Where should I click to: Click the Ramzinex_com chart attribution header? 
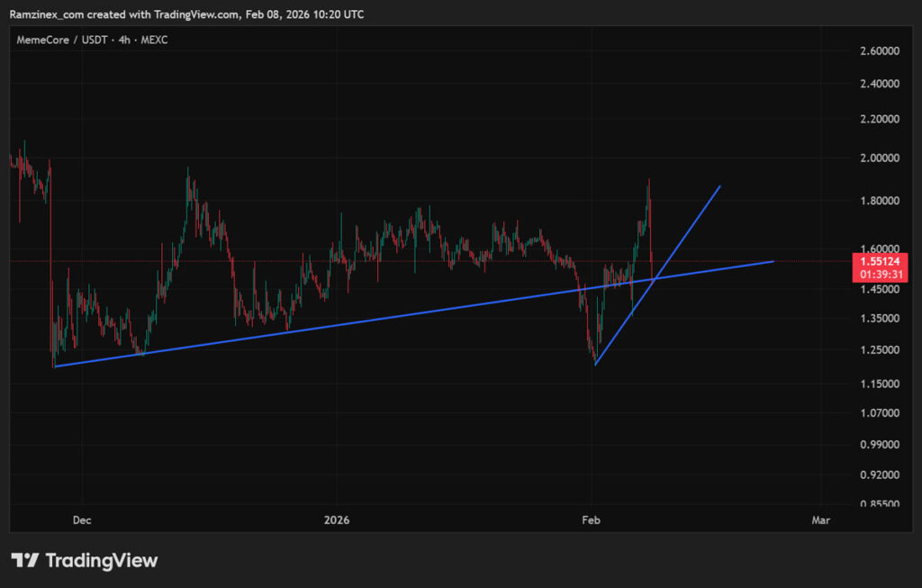187,14
